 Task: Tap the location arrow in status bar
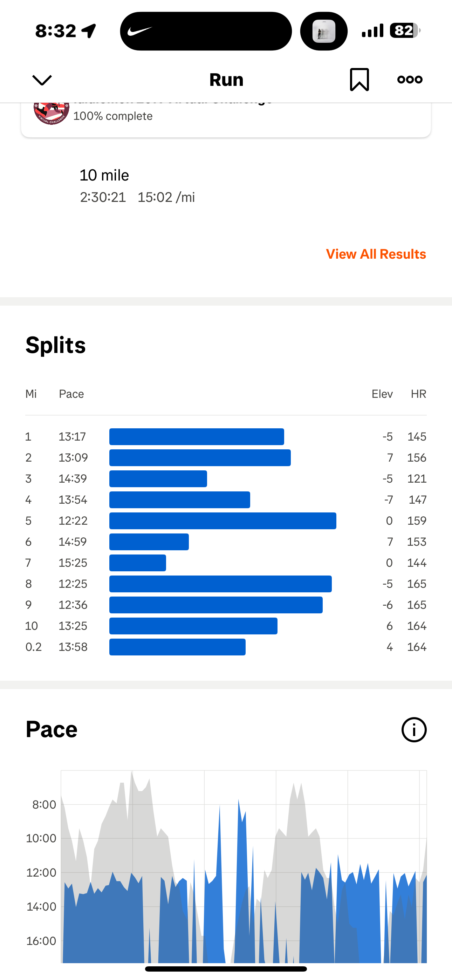click(x=89, y=31)
